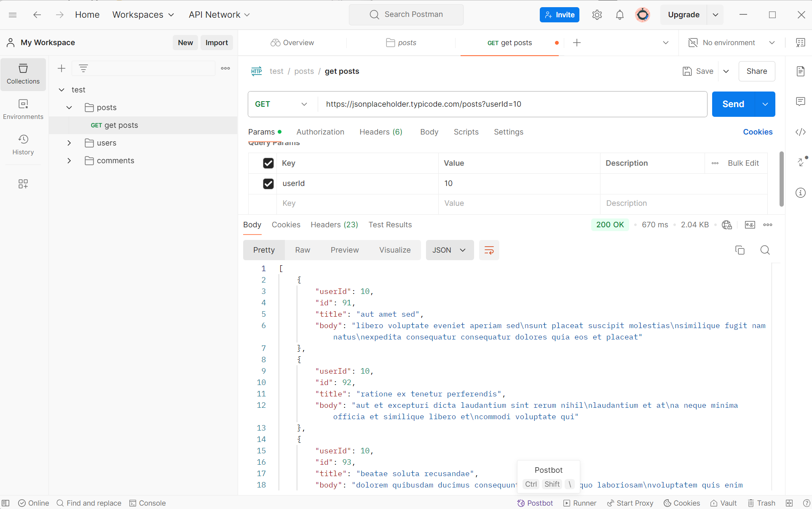812x509 pixels.
Task: Open the JSON format dropdown
Action: click(x=449, y=250)
